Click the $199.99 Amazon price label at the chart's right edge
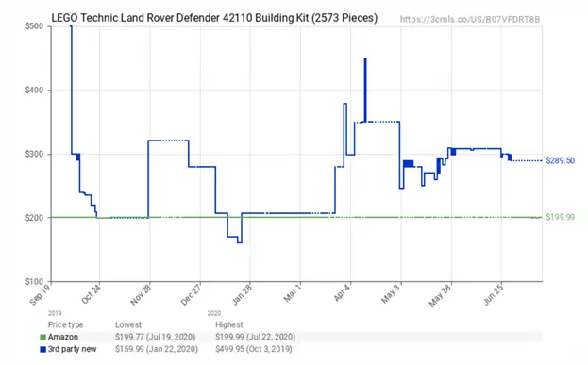 tap(560, 217)
